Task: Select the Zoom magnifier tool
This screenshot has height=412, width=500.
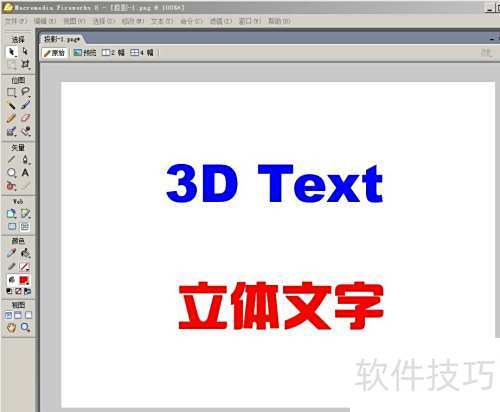Action: point(25,327)
